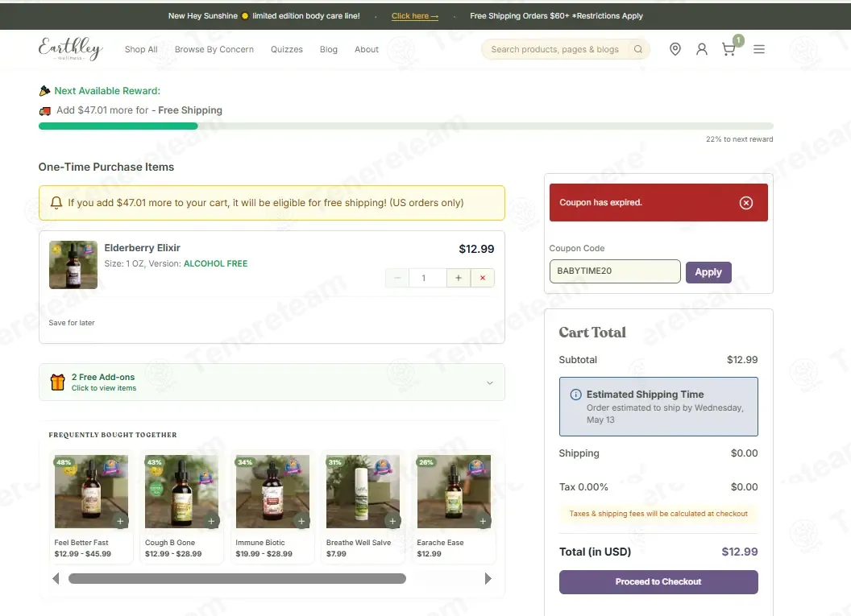The height and width of the screenshot is (616, 851).
Task: Click the search magnifier icon
Action: (x=638, y=49)
